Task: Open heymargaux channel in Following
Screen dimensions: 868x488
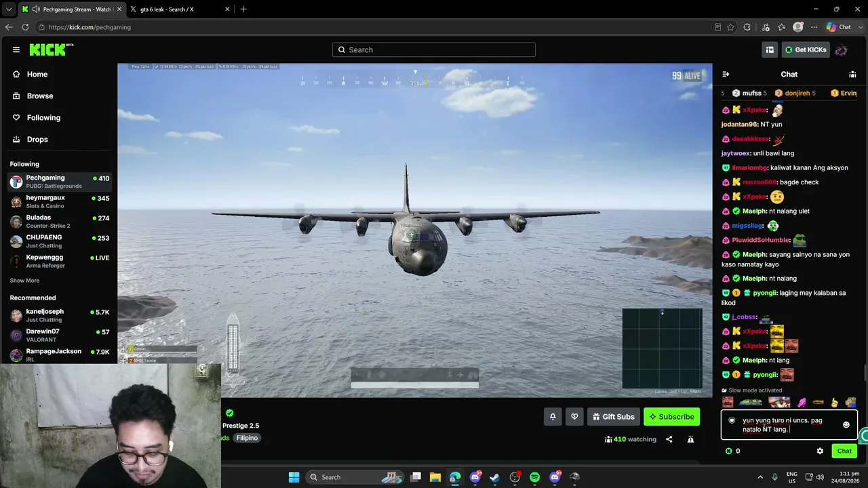Action: [60, 202]
